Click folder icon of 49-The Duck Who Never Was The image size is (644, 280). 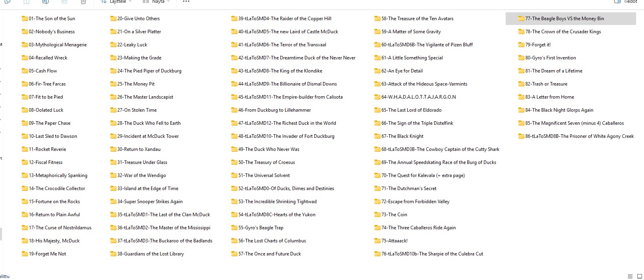[234, 149]
